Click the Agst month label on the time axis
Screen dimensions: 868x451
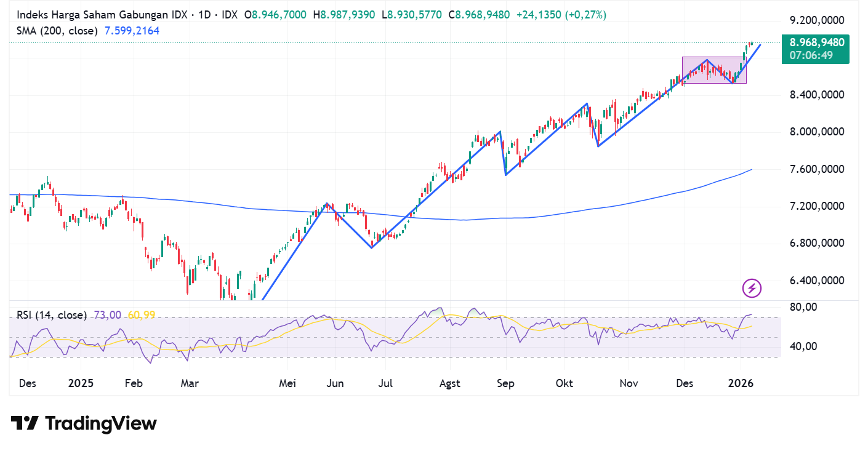click(450, 383)
